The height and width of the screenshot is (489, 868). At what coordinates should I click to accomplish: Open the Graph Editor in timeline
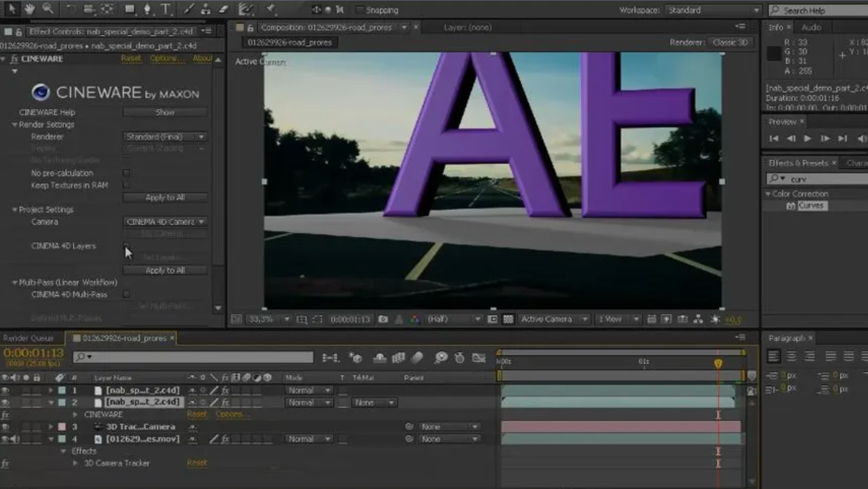click(479, 357)
